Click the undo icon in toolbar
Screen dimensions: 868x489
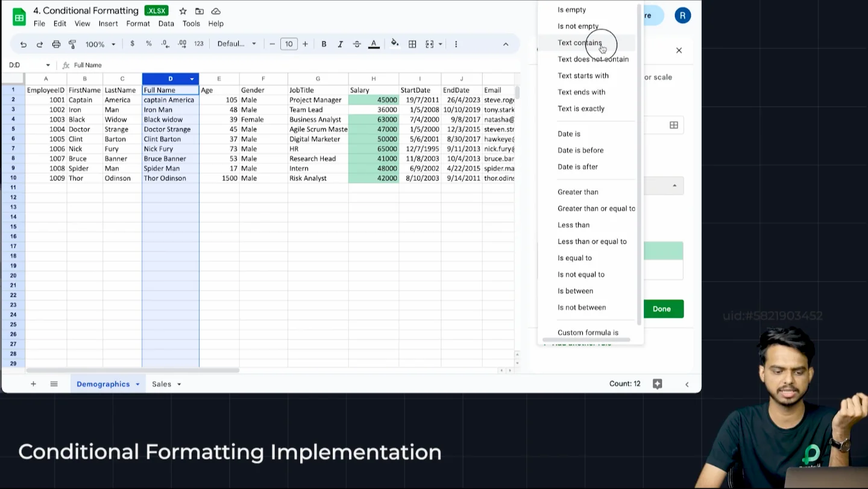pyautogui.click(x=24, y=44)
